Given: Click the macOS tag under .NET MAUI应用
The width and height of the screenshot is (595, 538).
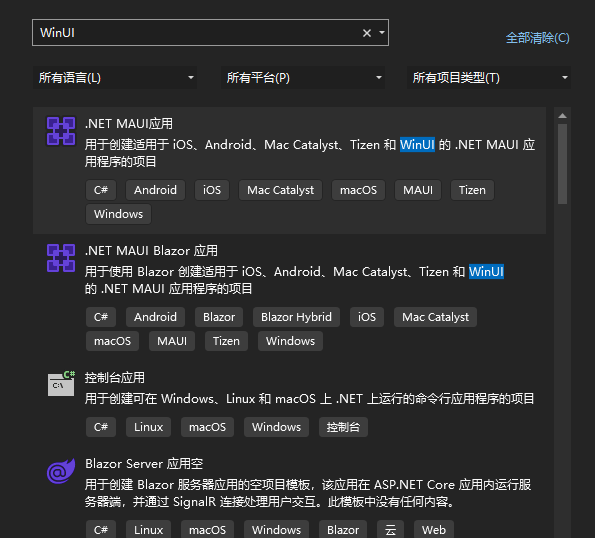Looking at the screenshot, I should pos(358,190).
